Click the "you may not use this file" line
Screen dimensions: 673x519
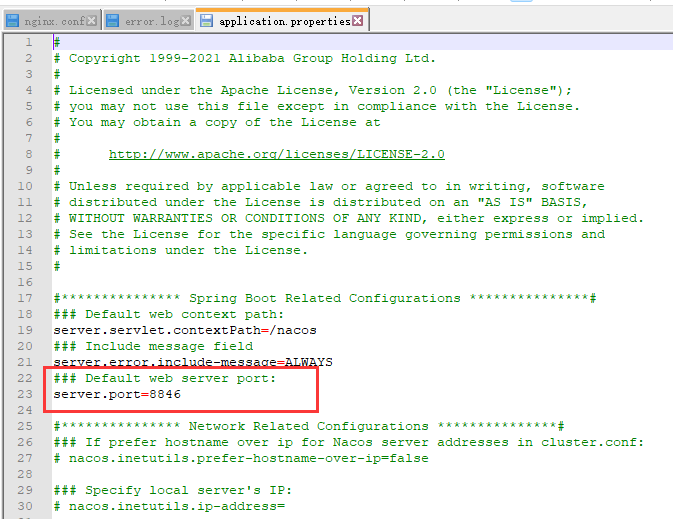pyautogui.click(x=316, y=106)
